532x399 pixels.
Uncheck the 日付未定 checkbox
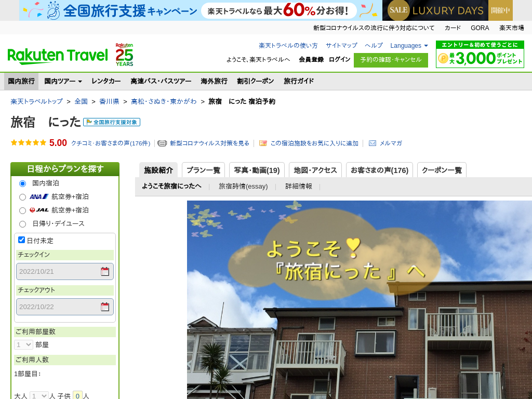pos(21,240)
